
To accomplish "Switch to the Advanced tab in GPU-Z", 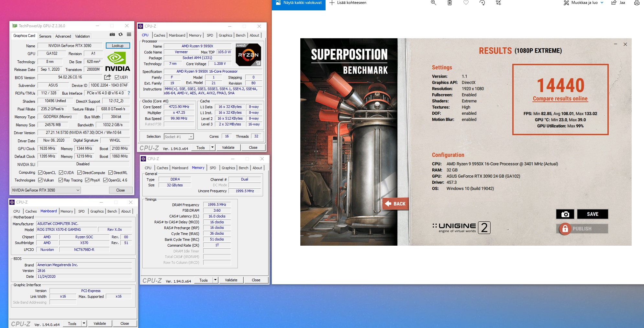I will pyautogui.click(x=63, y=36).
